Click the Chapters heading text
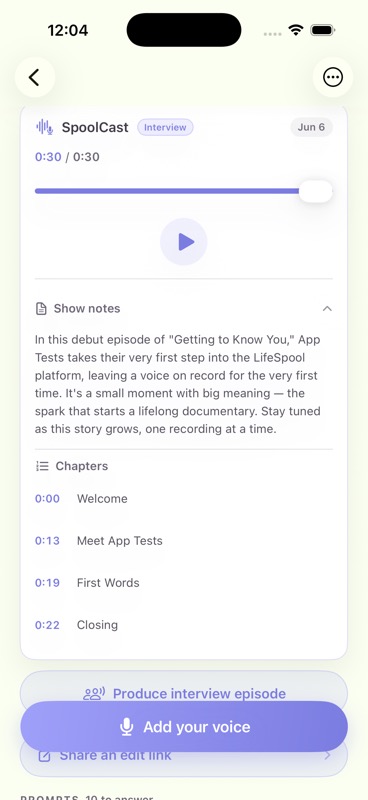Screen dimensions: 368x800 click(82, 466)
